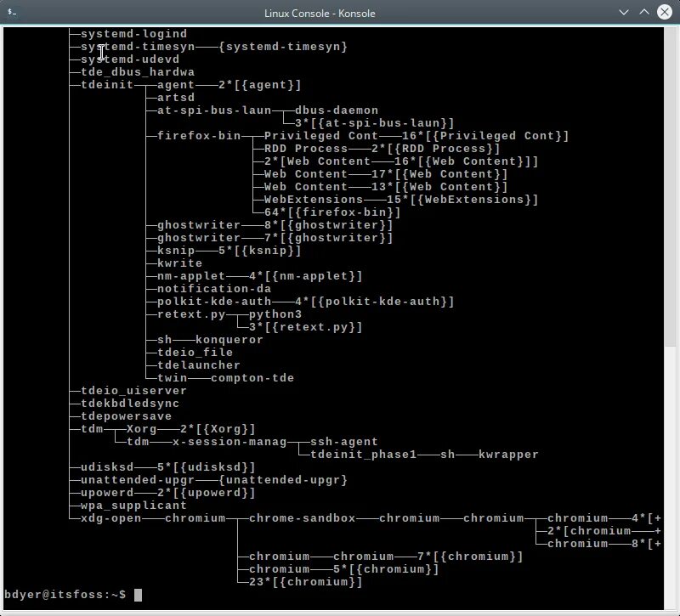This screenshot has width=680, height=616.
Task: Click the 'upowerd' process name
Action: pos(107,493)
